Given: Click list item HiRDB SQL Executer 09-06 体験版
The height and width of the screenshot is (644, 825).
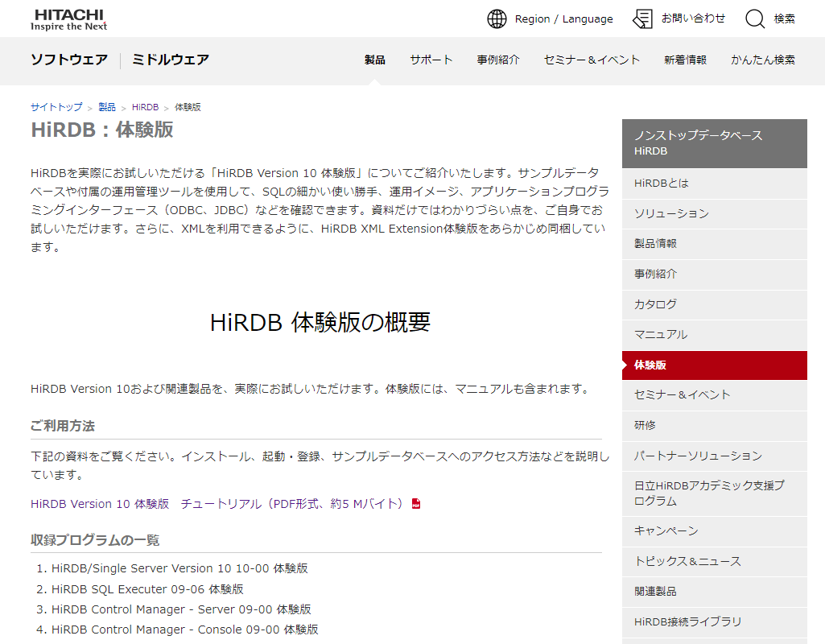Looking at the screenshot, I should click(147, 589).
